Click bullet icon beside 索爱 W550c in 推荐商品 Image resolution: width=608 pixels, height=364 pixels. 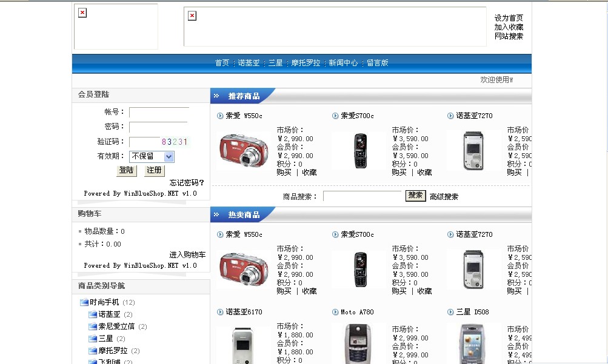pos(220,116)
